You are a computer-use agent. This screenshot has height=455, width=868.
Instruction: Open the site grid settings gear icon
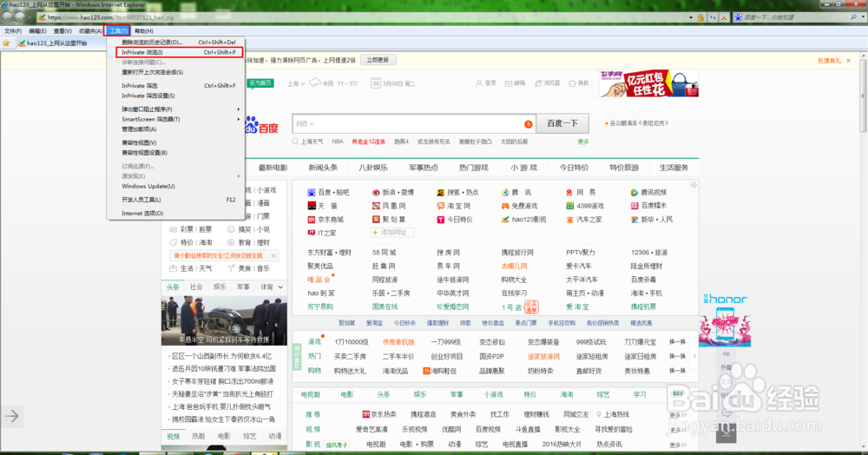click(694, 185)
